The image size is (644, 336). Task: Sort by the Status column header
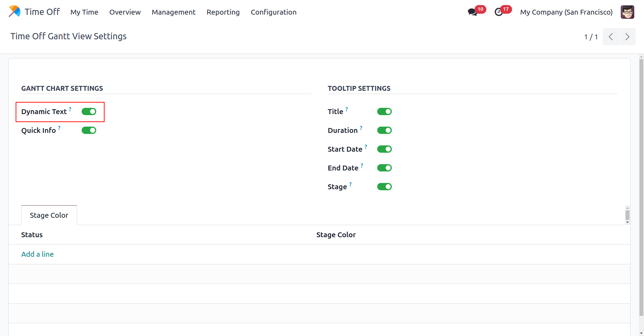pyautogui.click(x=32, y=235)
